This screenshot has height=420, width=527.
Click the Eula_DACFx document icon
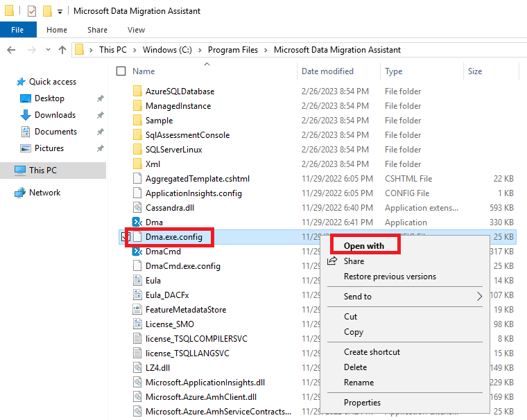[x=137, y=295]
